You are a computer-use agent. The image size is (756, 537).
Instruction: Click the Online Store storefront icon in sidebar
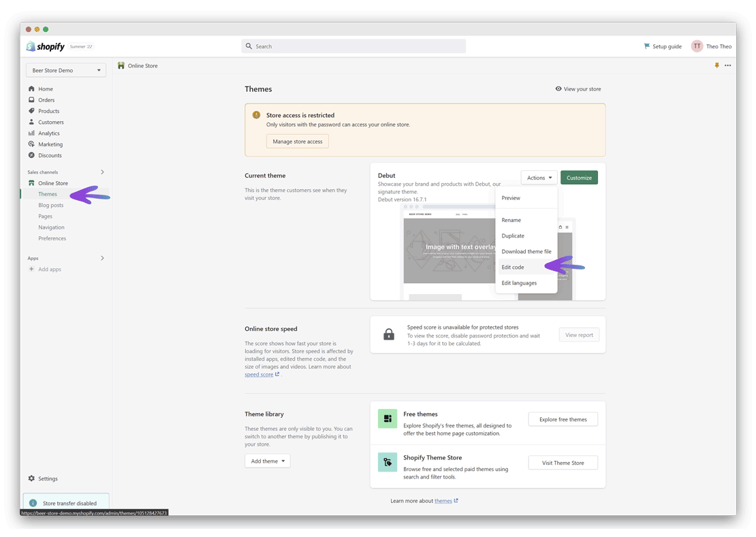[31, 183]
